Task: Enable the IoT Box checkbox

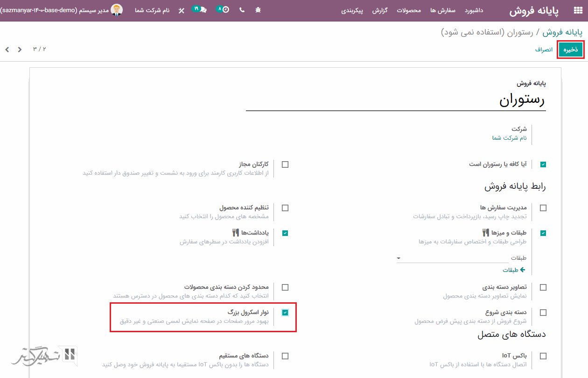Action: pyautogui.click(x=543, y=356)
